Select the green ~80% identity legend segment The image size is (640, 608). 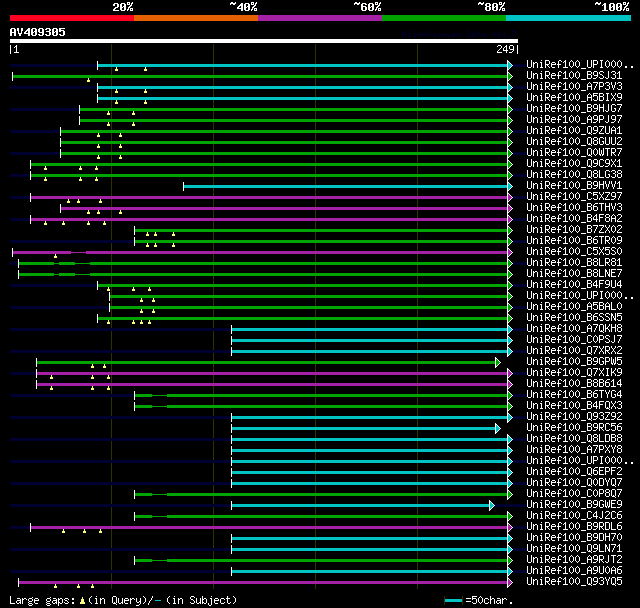[x=443, y=18]
